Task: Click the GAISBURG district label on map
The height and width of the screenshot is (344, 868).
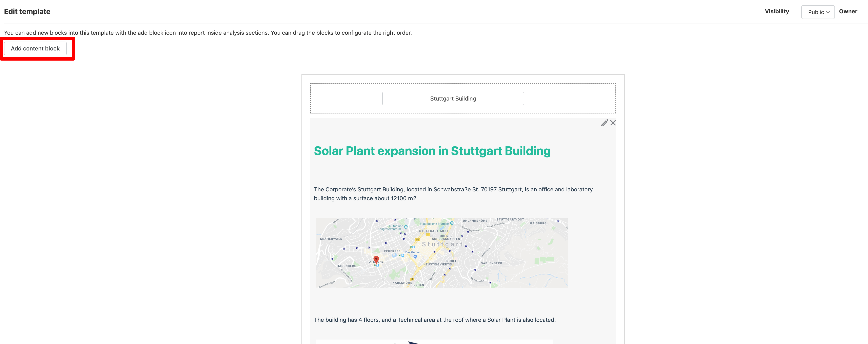Action: coord(538,223)
